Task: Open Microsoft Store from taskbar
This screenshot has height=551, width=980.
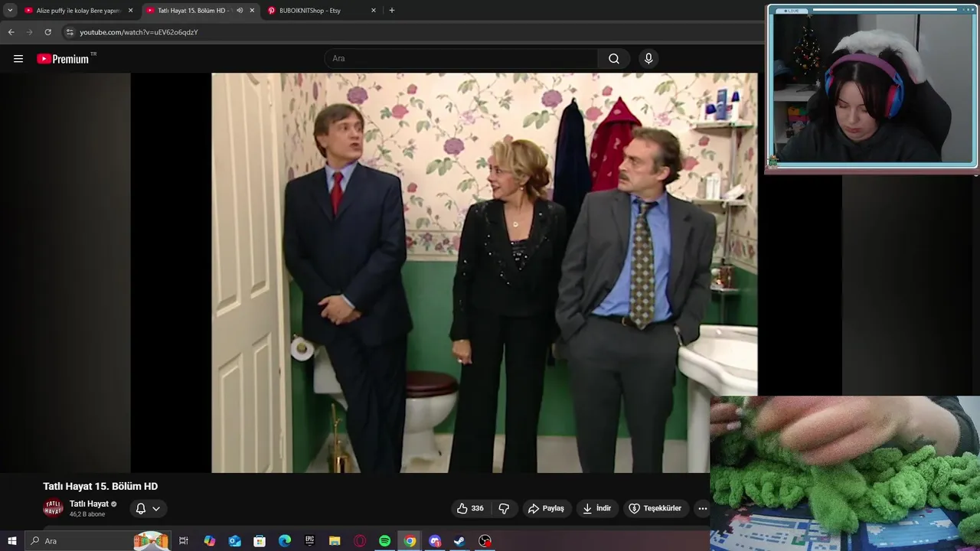Action: point(260,541)
